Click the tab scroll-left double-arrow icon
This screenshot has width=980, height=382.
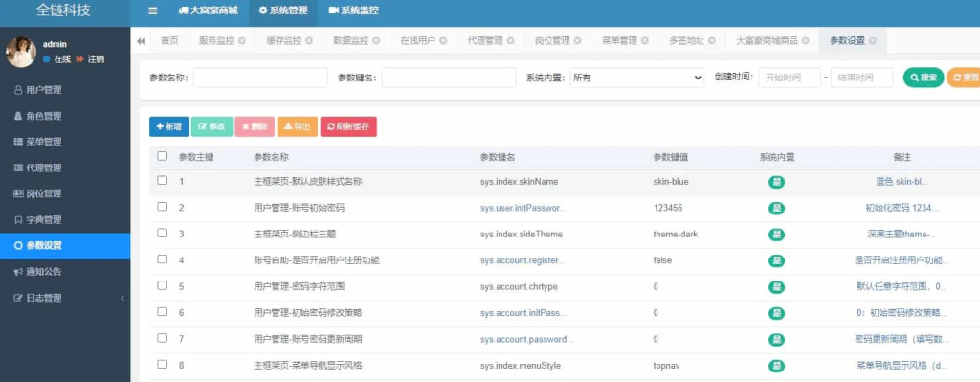[141, 40]
